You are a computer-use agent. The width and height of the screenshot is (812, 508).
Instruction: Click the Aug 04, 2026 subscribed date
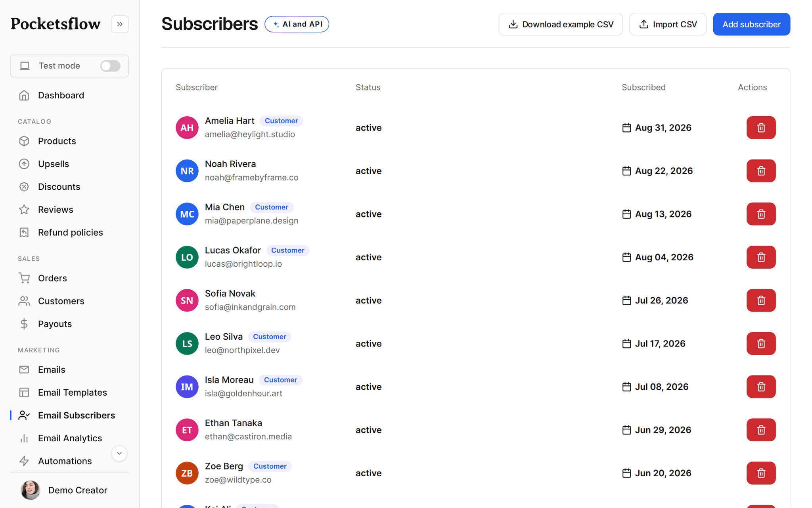(664, 257)
